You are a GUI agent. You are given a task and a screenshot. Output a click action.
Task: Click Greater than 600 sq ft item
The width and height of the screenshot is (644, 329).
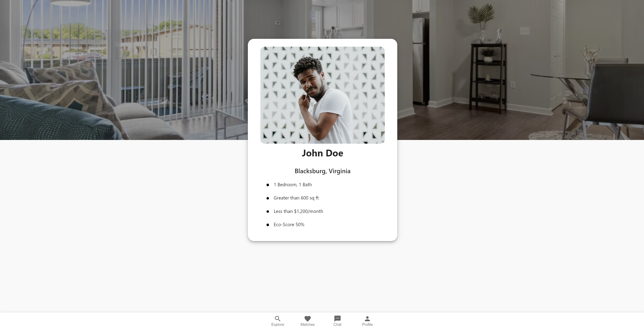296,198
